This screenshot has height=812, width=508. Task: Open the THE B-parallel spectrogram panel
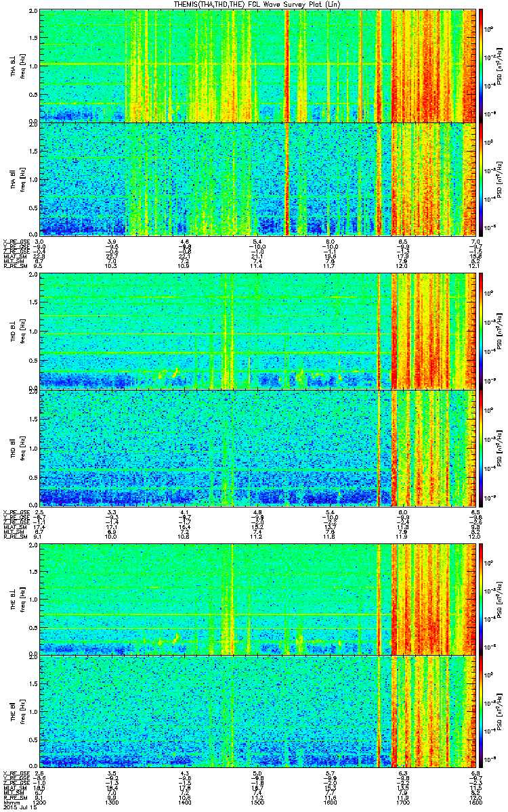tap(258, 713)
